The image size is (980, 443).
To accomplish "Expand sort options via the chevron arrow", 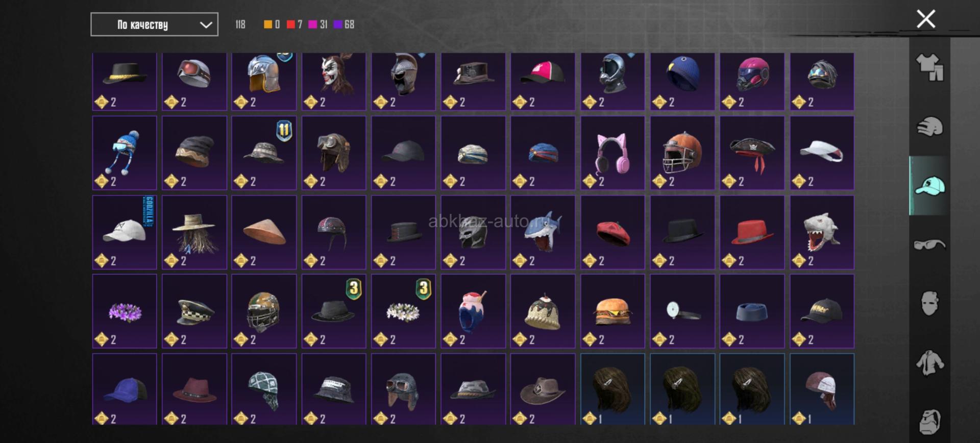I will (206, 24).
